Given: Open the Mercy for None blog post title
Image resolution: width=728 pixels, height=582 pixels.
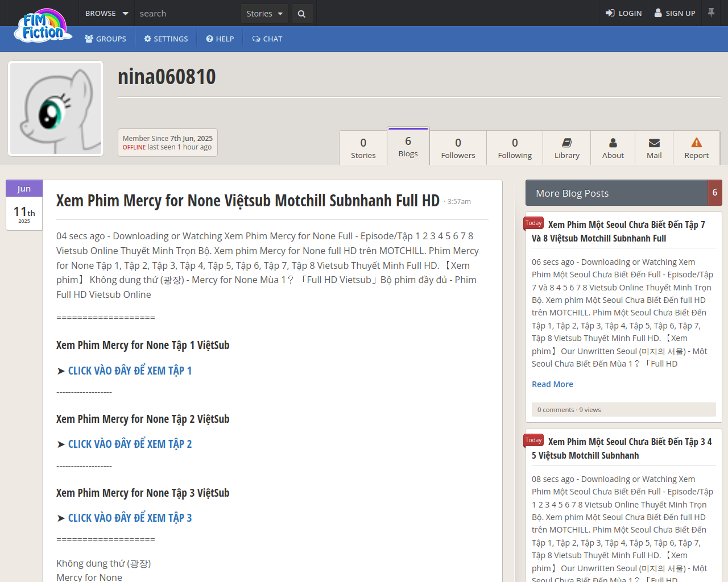Looking at the screenshot, I should click(x=248, y=201).
